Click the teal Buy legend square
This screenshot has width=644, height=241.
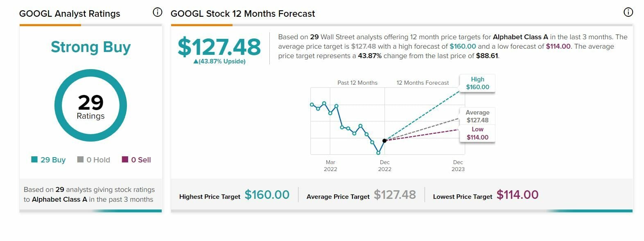[34, 160]
